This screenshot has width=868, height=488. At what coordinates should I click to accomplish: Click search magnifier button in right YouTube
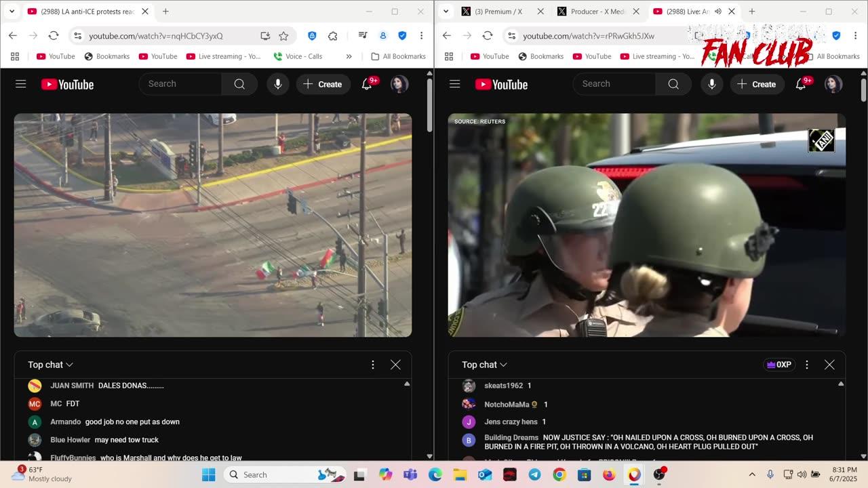tap(673, 84)
